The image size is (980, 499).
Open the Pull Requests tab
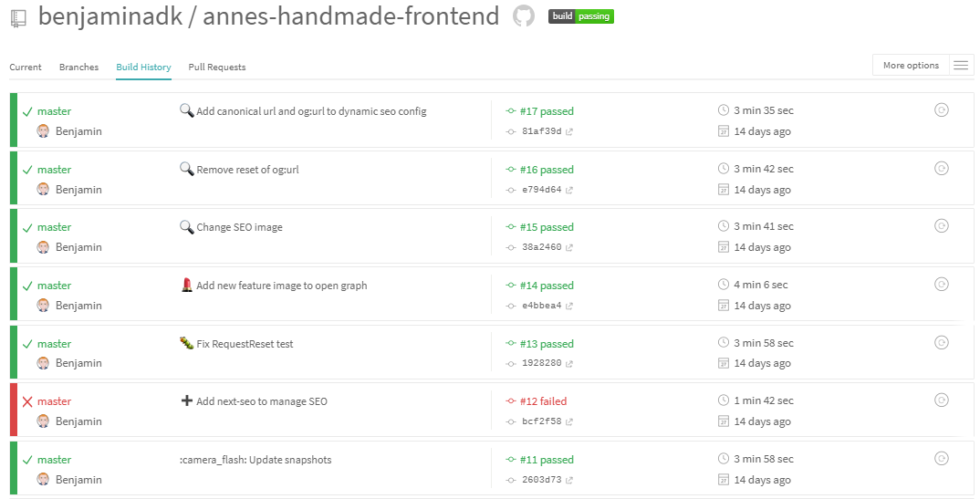[x=217, y=67]
